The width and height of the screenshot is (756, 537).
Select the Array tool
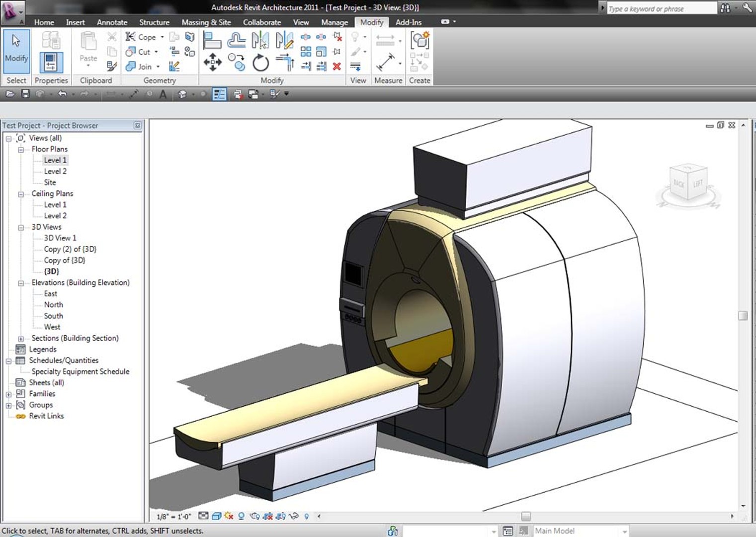(306, 52)
